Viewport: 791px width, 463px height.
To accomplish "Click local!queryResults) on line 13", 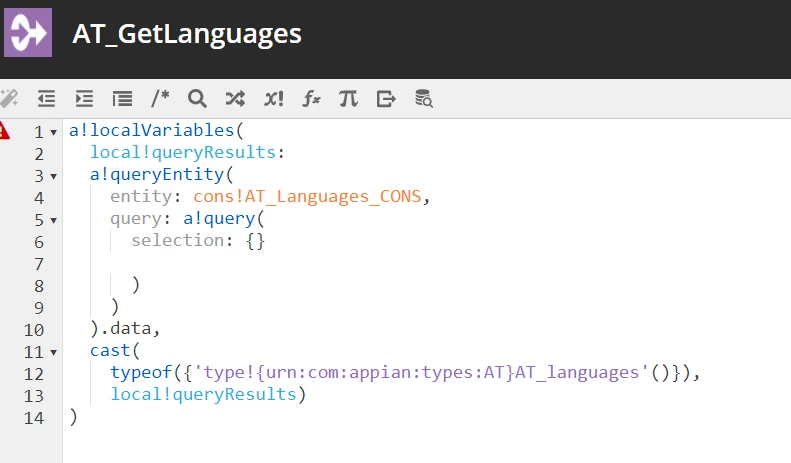I will (208, 394).
